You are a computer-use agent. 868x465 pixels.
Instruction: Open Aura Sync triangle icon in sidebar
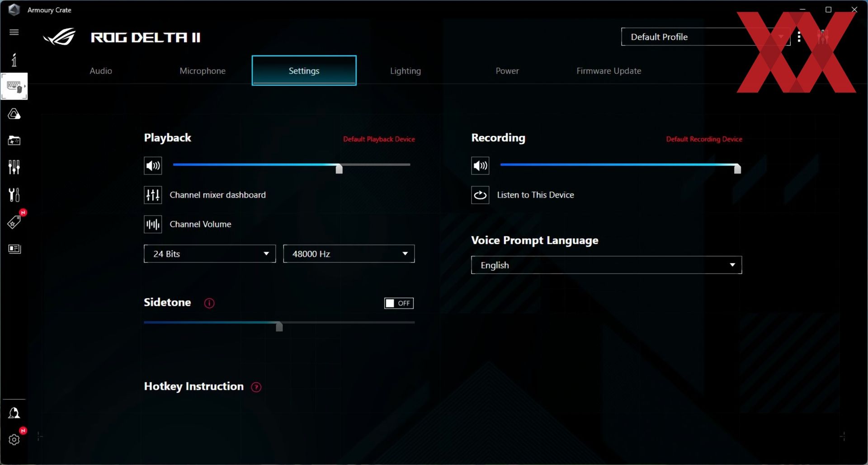point(14,114)
